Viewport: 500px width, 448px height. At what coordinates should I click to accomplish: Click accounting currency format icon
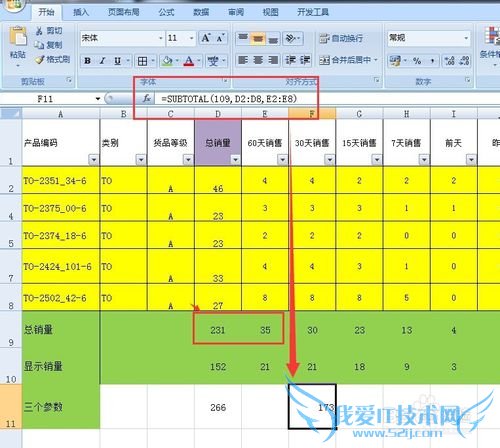(395, 61)
